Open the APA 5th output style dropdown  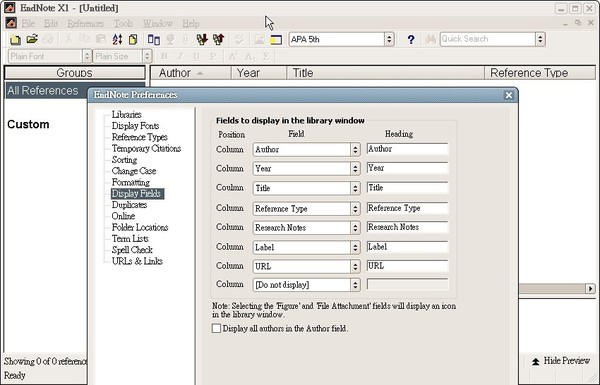point(389,39)
